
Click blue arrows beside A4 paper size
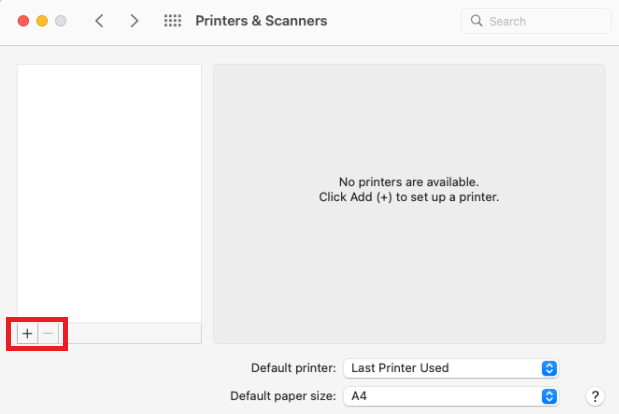coord(548,397)
